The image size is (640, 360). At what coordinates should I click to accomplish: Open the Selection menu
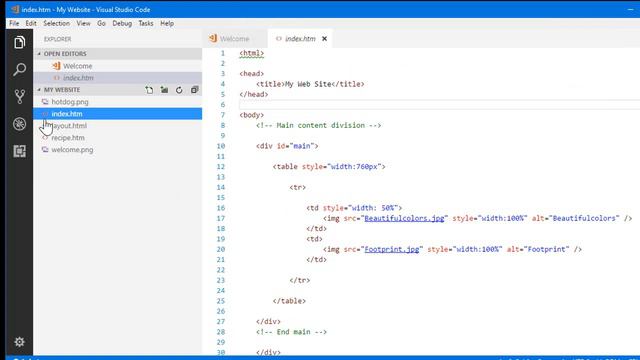click(56, 23)
